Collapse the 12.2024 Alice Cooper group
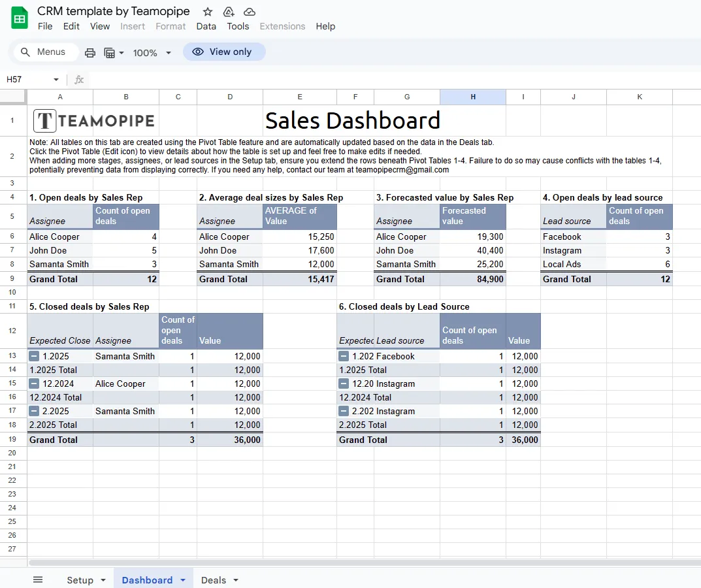Viewport: 701px width, 588px height. coord(34,384)
